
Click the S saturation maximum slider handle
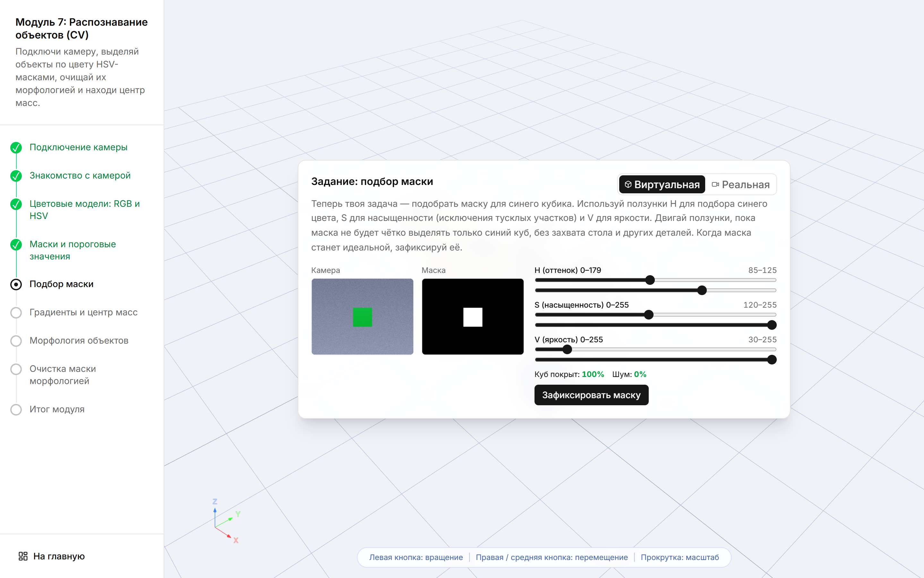pyautogui.click(x=772, y=325)
